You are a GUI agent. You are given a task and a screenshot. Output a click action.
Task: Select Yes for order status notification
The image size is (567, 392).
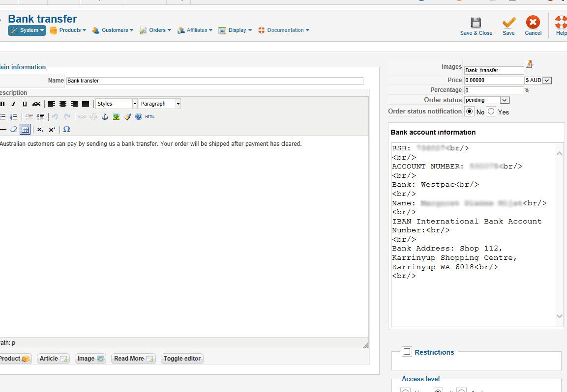(x=491, y=112)
